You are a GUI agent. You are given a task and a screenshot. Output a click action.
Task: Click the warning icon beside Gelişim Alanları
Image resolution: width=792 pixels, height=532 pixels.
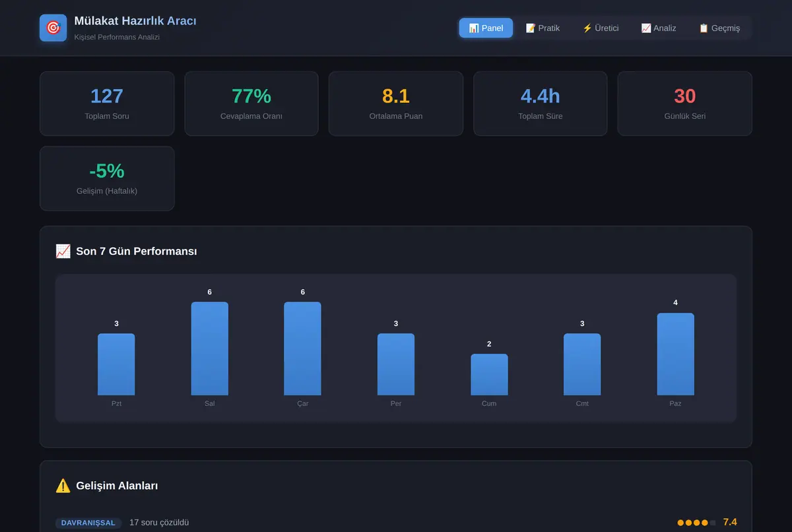click(63, 486)
